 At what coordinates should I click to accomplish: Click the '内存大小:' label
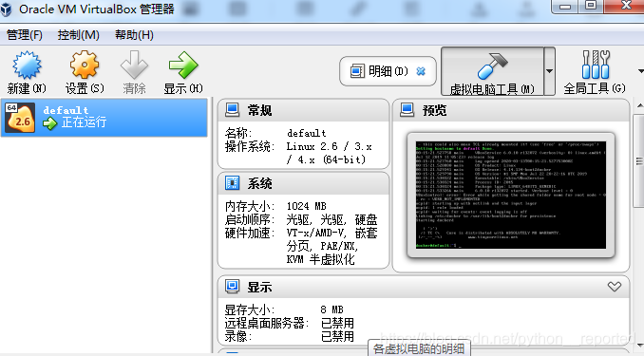[250, 206]
